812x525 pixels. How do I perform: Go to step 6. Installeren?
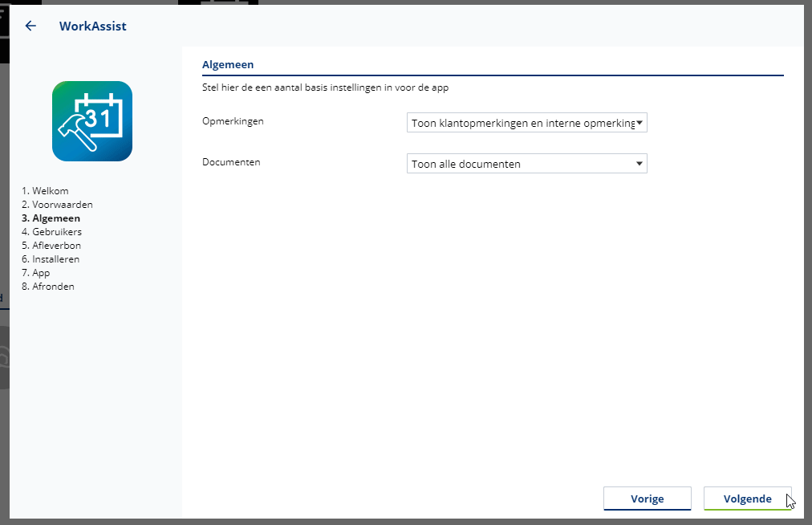pos(51,259)
